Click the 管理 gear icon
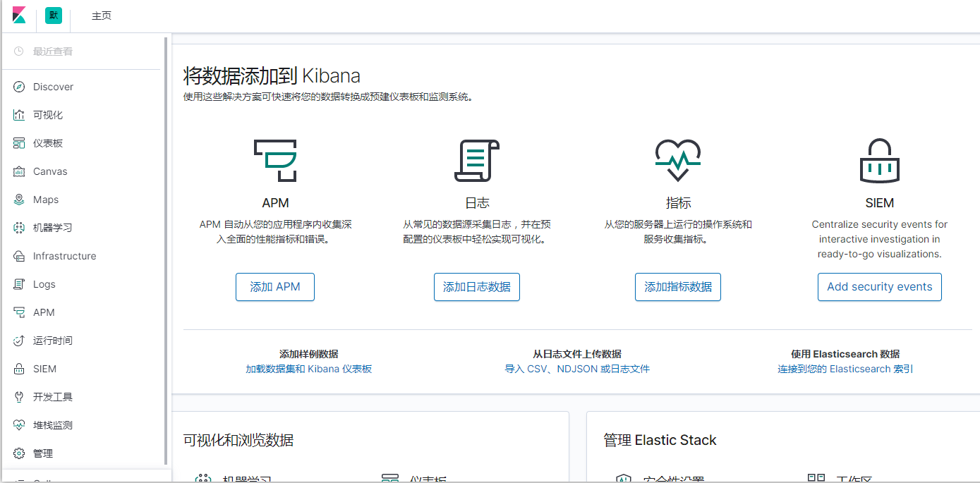This screenshot has height=483, width=980. coord(19,453)
